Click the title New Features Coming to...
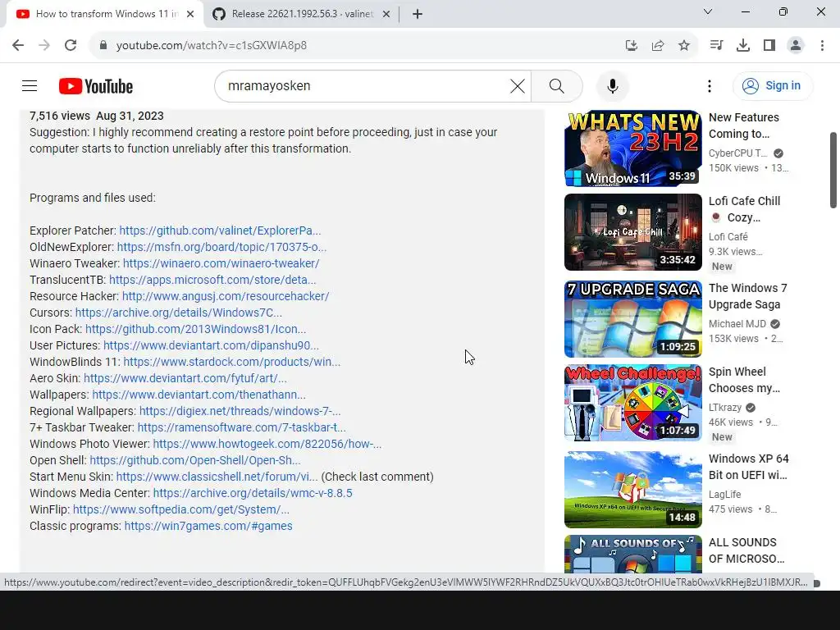This screenshot has height=630, width=840. [x=743, y=126]
